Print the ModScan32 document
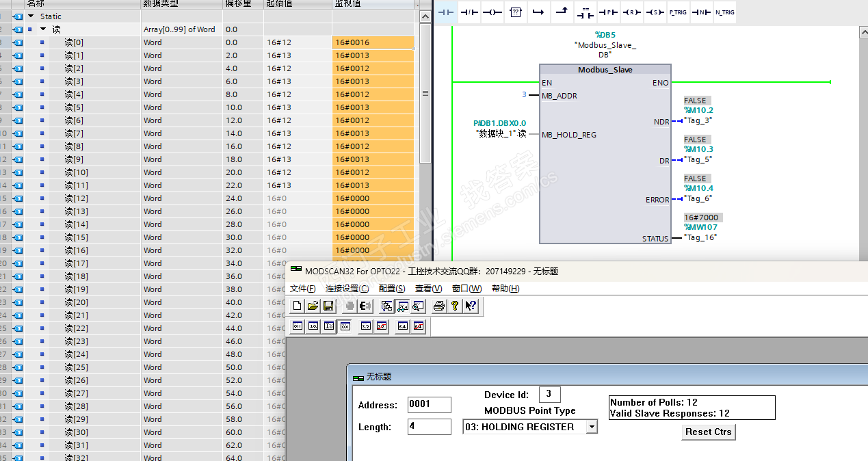This screenshot has width=868, height=461. (x=439, y=306)
